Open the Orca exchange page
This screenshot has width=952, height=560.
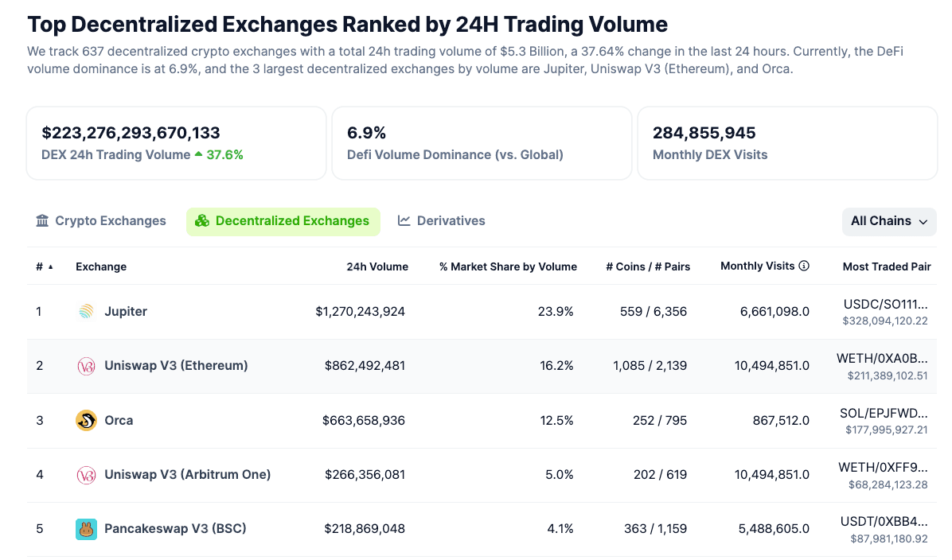(x=119, y=420)
